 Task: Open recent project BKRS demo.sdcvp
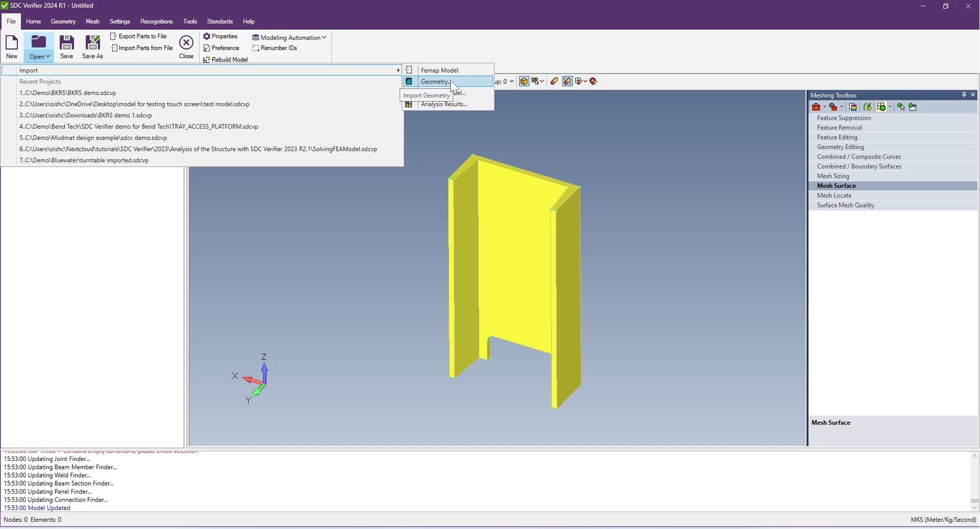pyautogui.click(x=67, y=93)
